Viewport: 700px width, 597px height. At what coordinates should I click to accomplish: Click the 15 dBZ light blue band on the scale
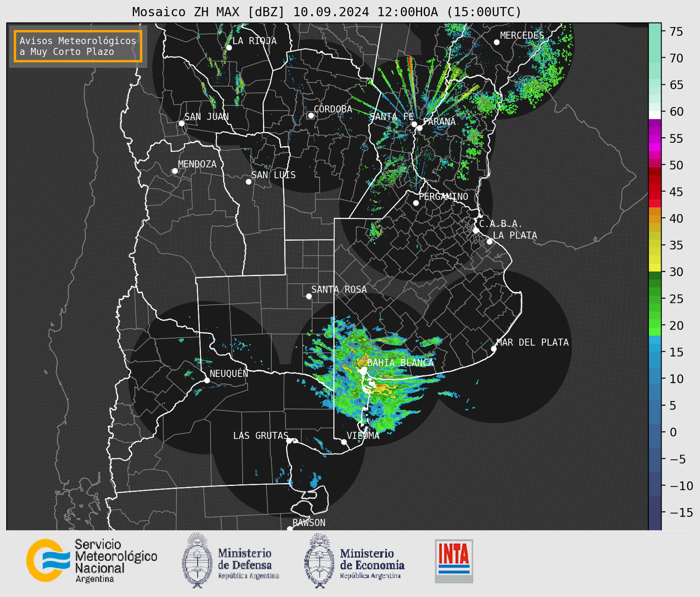655,352
